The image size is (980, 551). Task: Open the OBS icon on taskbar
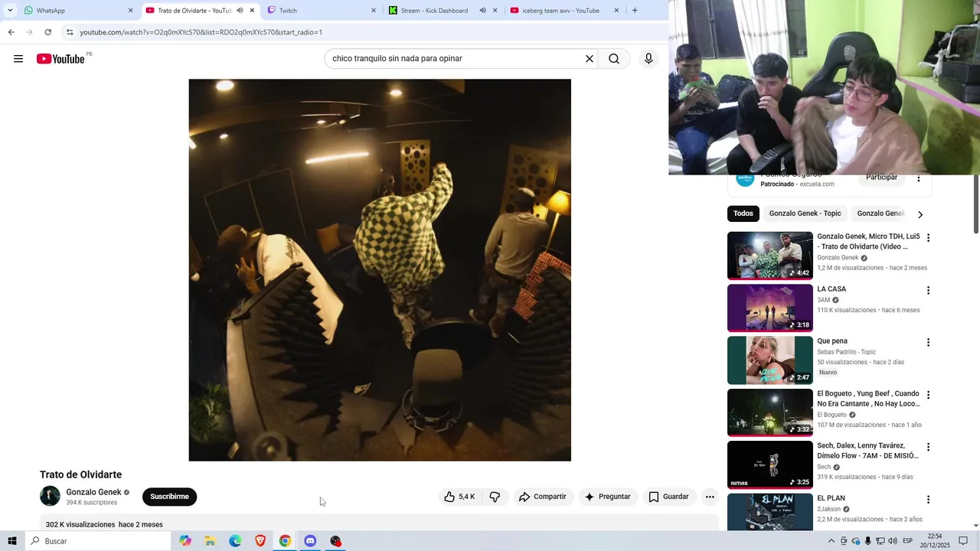pos(335,541)
